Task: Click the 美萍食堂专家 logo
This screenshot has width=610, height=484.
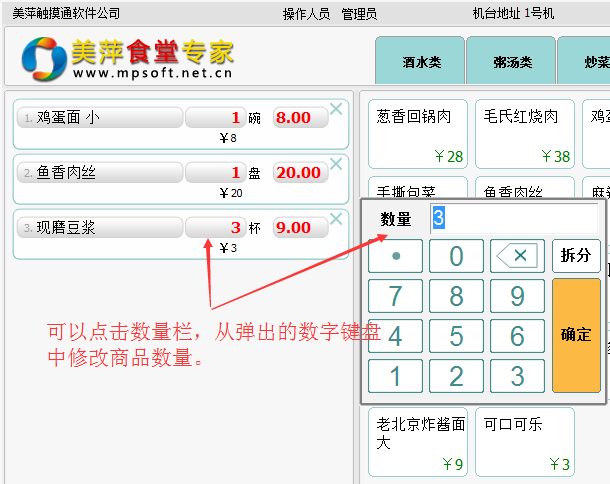Action: coord(128,59)
